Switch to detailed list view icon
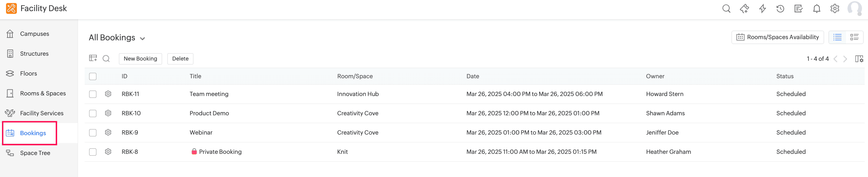This screenshot has height=177, width=868. point(854,37)
